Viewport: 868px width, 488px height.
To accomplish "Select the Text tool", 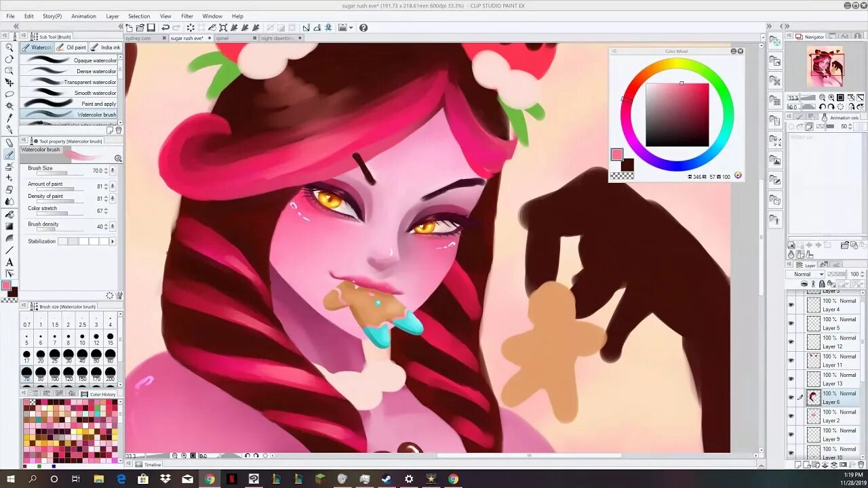I will point(9,262).
